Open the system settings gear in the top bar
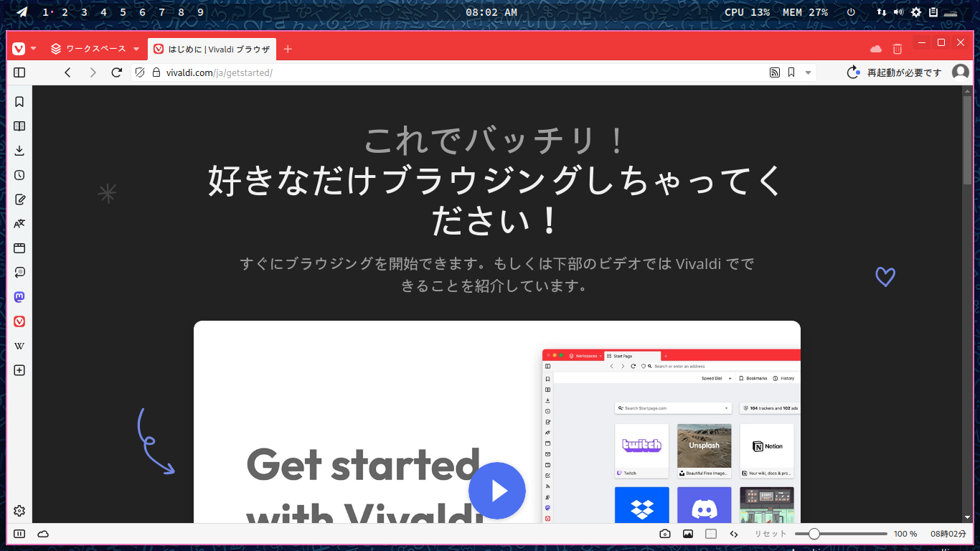980x551 pixels. 916,12
